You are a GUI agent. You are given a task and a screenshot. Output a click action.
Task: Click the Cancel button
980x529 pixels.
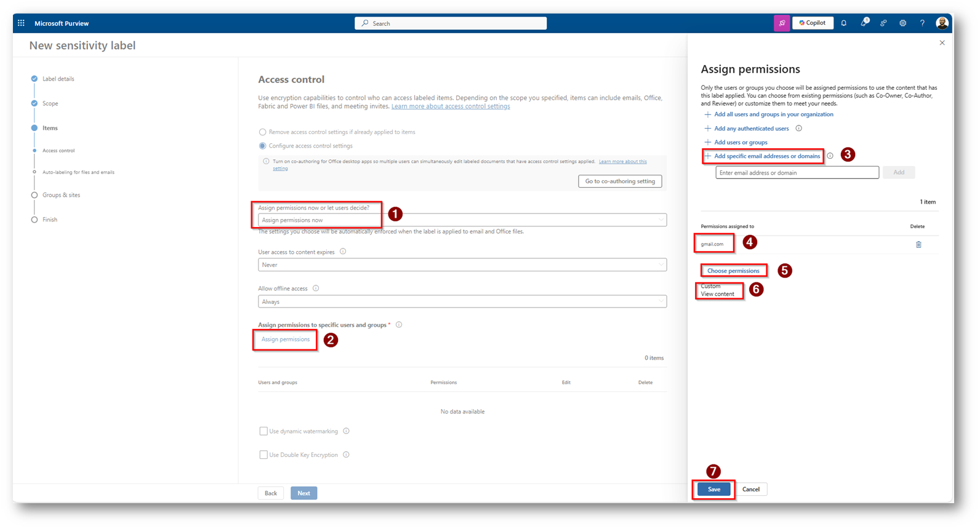[x=751, y=490]
